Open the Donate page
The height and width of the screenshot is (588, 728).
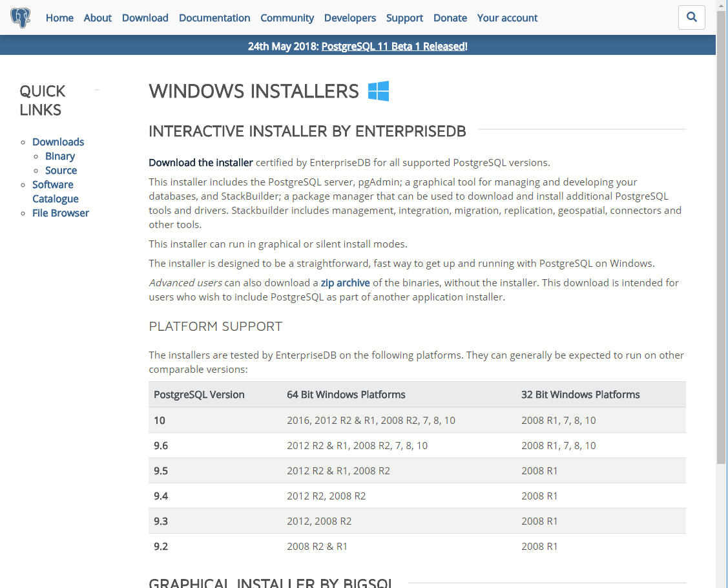450,17
